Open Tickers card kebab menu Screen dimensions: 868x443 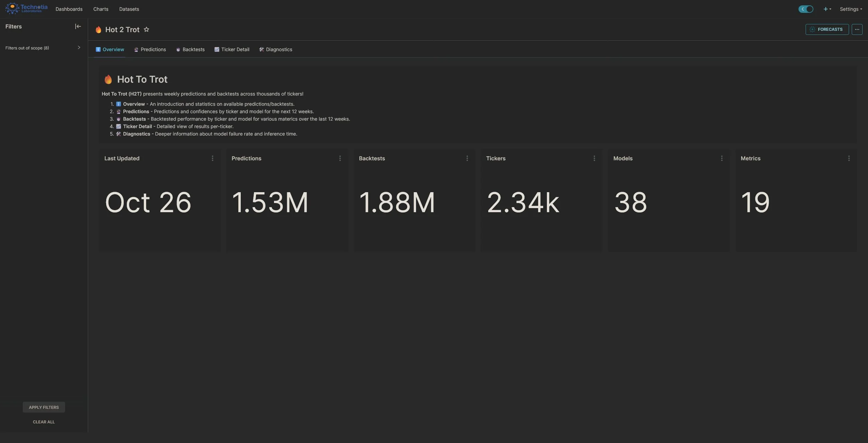[594, 158]
